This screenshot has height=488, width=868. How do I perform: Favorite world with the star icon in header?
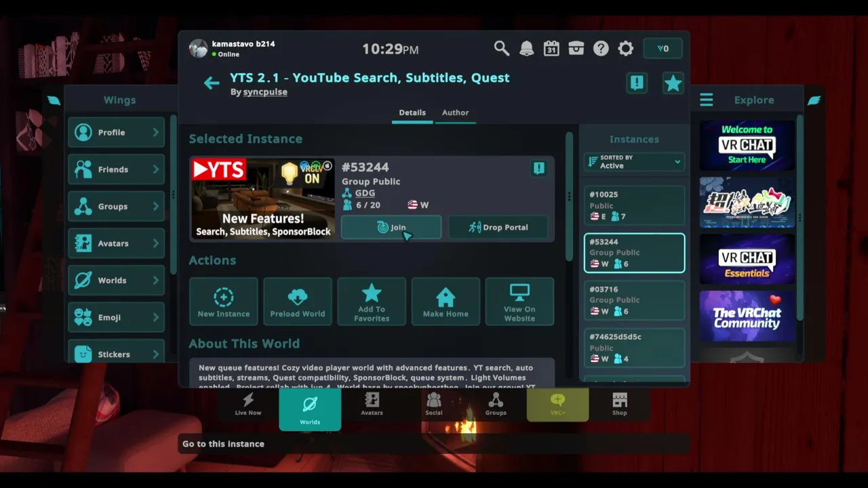673,83
